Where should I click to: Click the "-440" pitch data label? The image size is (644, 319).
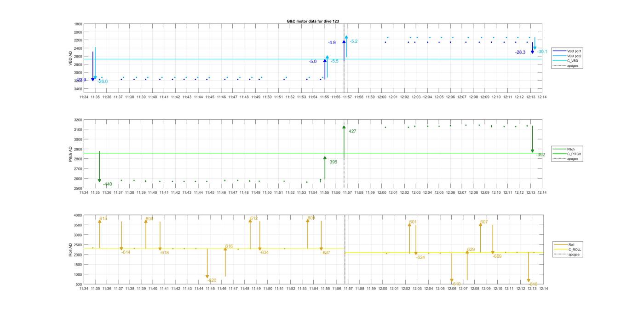coord(107,184)
